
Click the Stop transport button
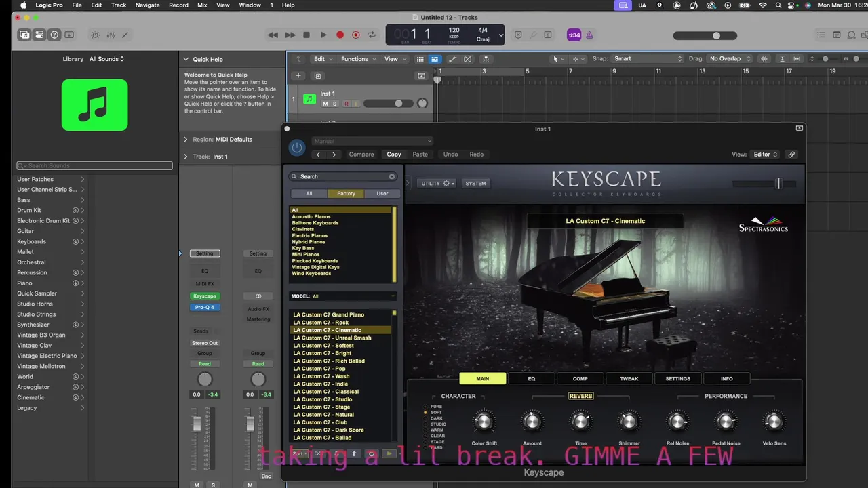[307, 35]
